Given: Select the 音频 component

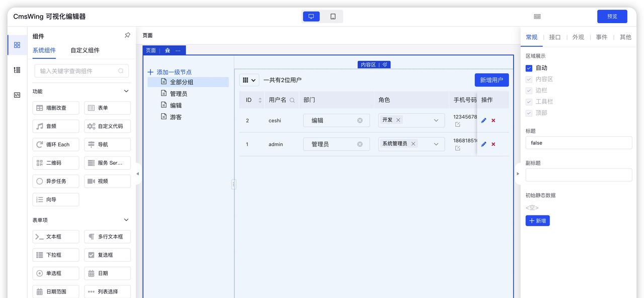Looking at the screenshot, I should [x=55, y=126].
